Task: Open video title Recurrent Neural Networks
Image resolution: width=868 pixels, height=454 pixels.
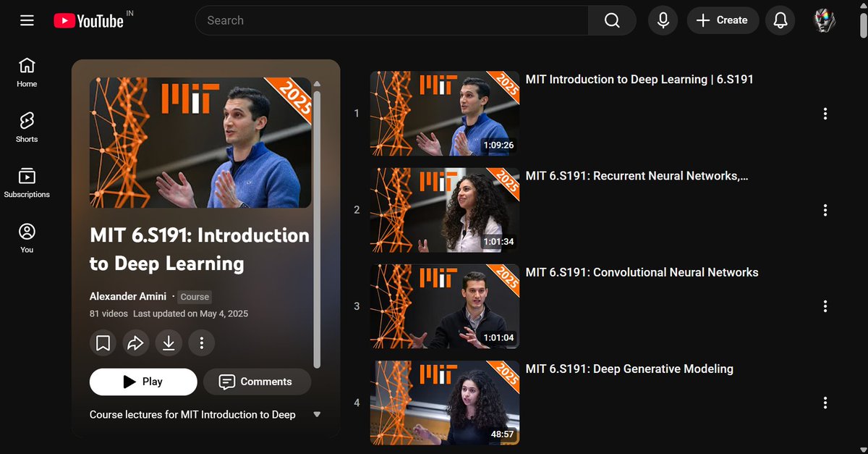Action: [x=637, y=175]
